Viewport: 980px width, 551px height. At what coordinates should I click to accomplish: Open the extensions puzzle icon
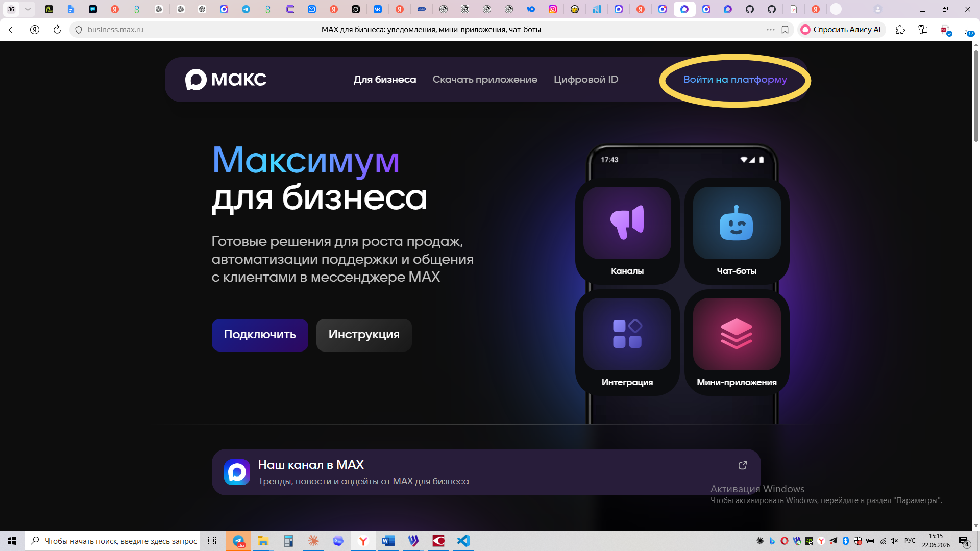900,30
